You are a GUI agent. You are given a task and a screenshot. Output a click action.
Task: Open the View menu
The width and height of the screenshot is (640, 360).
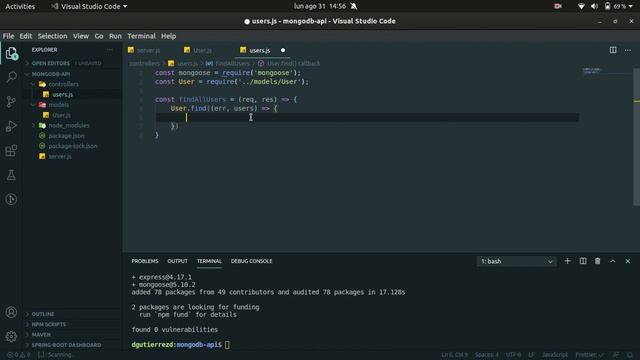[81, 36]
